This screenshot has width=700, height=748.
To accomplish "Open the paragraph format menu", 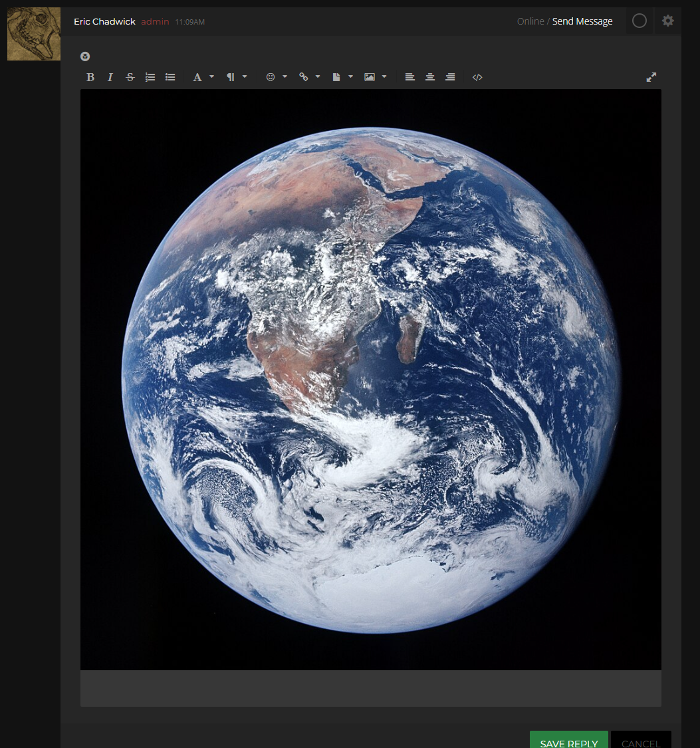I will pyautogui.click(x=230, y=77).
